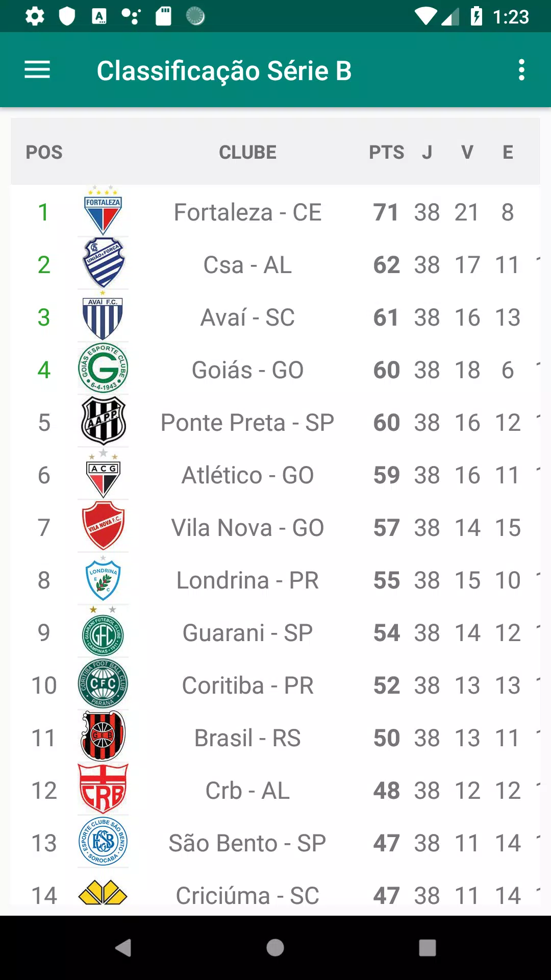551x980 pixels.
Task: Open the Coritiba - PR team name
Action: [247, 685]
